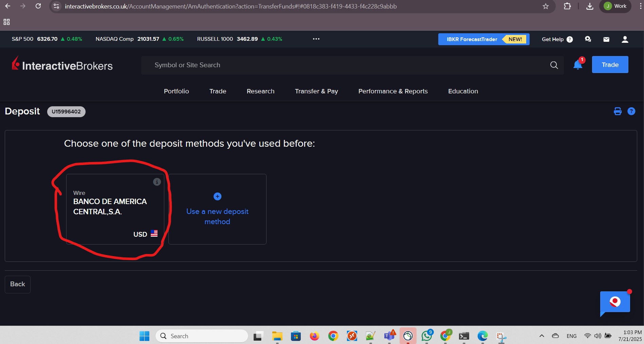The image size is (644, 344).
Task: Open the Work profile button
Action: tap(615, 6)
